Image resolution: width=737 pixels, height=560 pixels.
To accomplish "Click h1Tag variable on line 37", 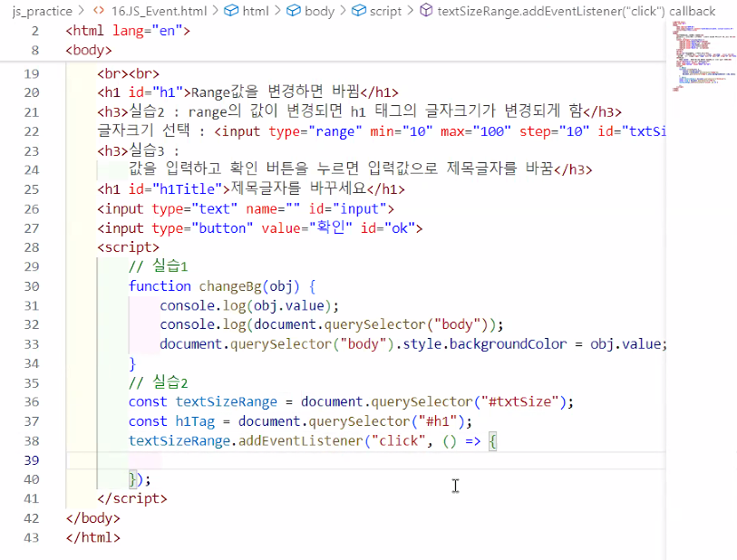I will 195,421.
